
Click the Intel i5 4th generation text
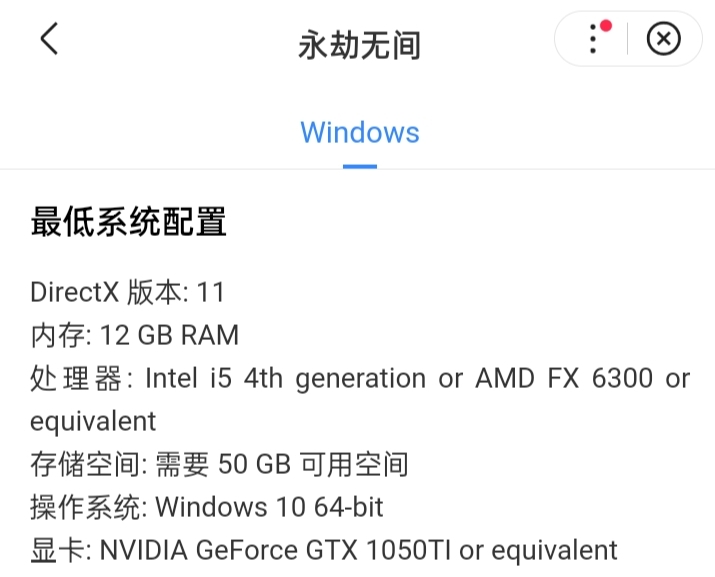(285, 379)
